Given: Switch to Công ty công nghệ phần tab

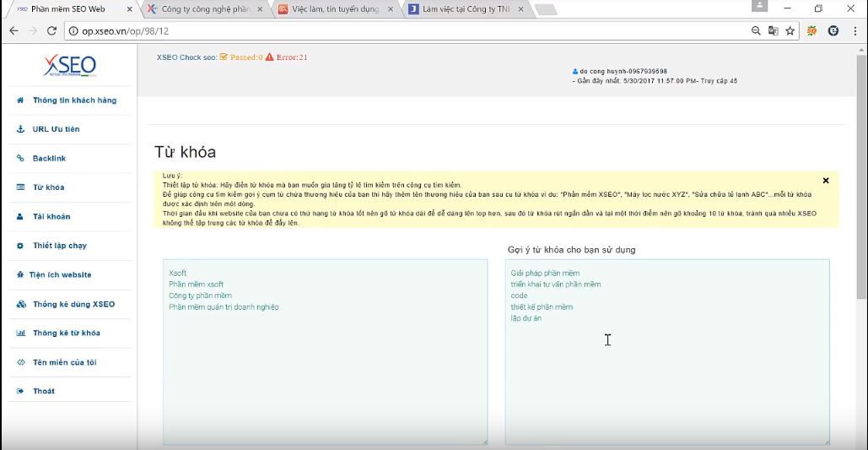Looking at the screenshot, I should point(205,9).
